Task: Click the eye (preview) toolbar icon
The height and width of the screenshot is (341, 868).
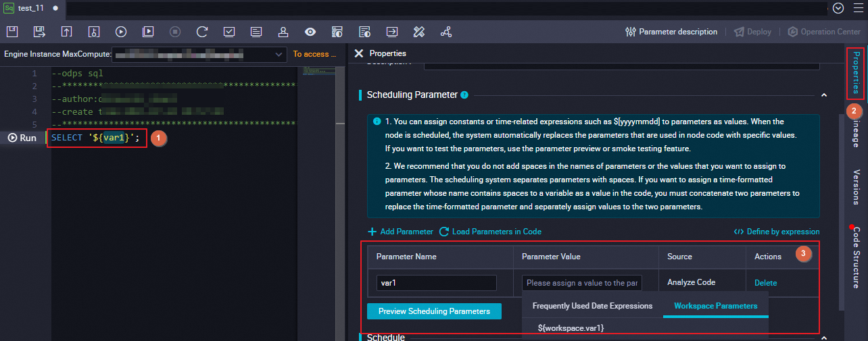Action: click(310, 32)
